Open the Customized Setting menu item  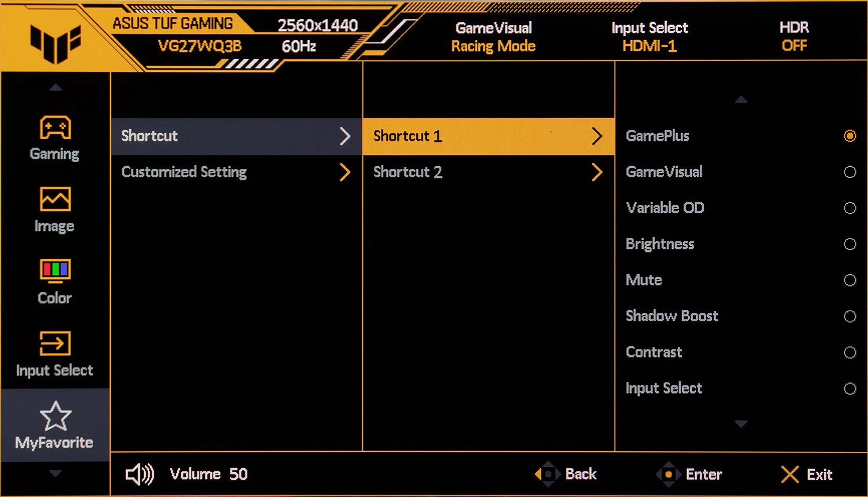236,173
